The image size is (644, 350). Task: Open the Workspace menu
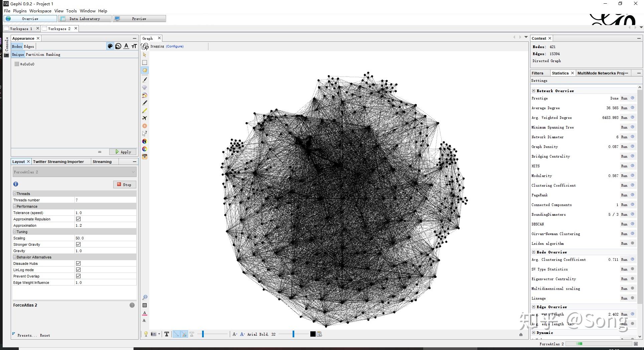tap(40, 11)
